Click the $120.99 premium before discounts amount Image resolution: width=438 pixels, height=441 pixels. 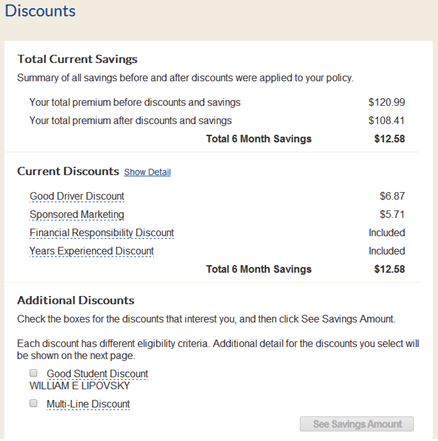387,102
